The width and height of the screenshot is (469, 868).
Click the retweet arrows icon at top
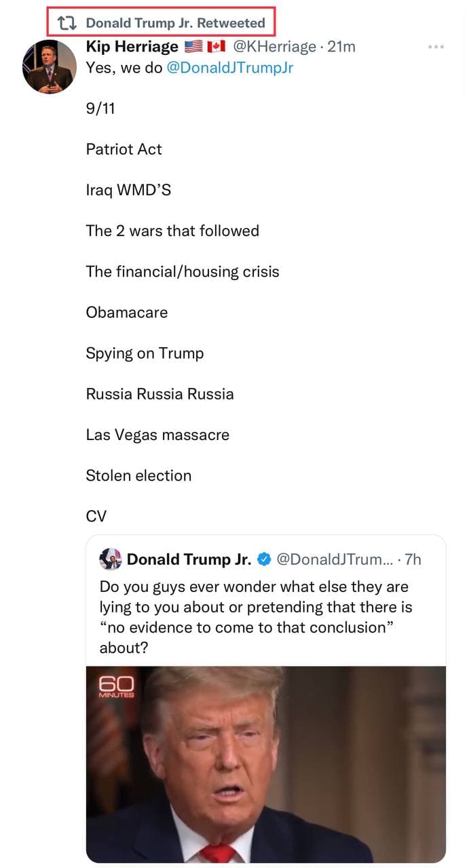[x=67, y=23]
